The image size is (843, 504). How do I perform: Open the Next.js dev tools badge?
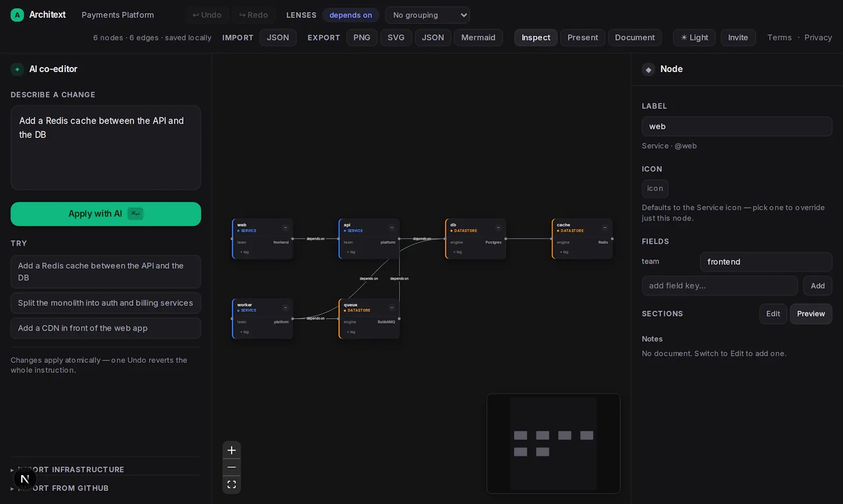(x=25, y=479)
